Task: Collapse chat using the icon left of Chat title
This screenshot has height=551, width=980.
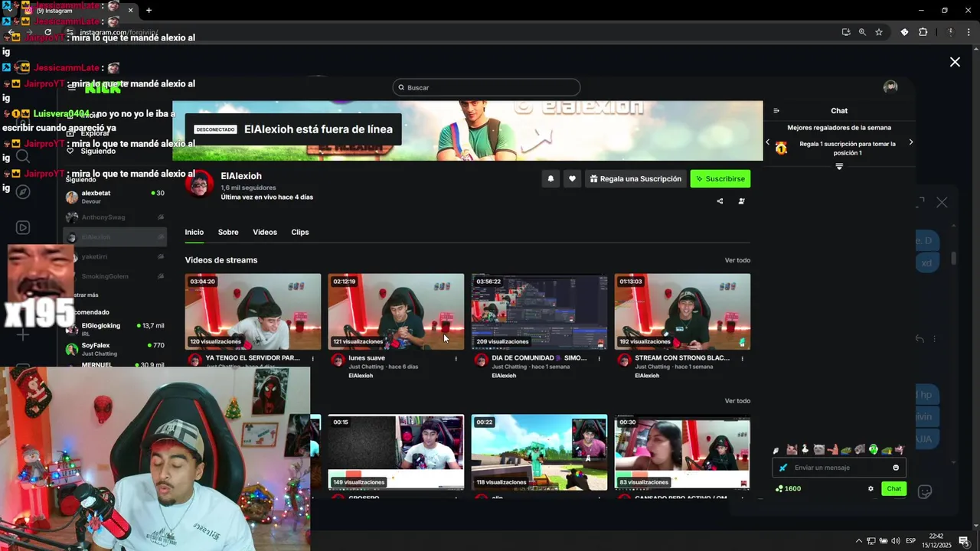Action: tap(776, 111)
